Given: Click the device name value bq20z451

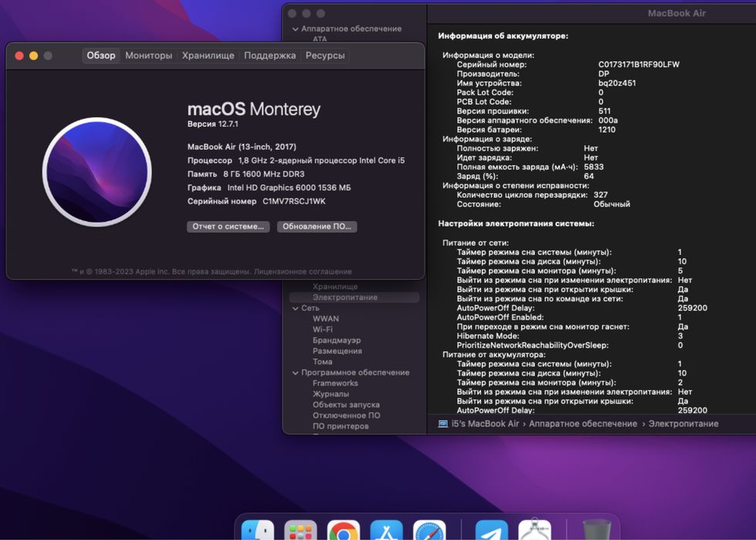Looking at the screenshot, I should [x=617, y=83].
